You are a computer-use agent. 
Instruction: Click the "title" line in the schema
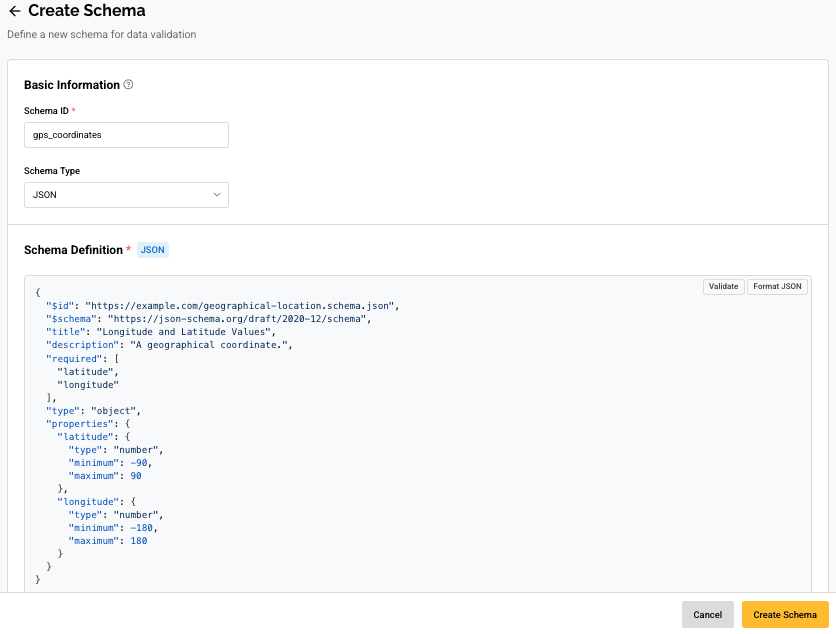161,332
